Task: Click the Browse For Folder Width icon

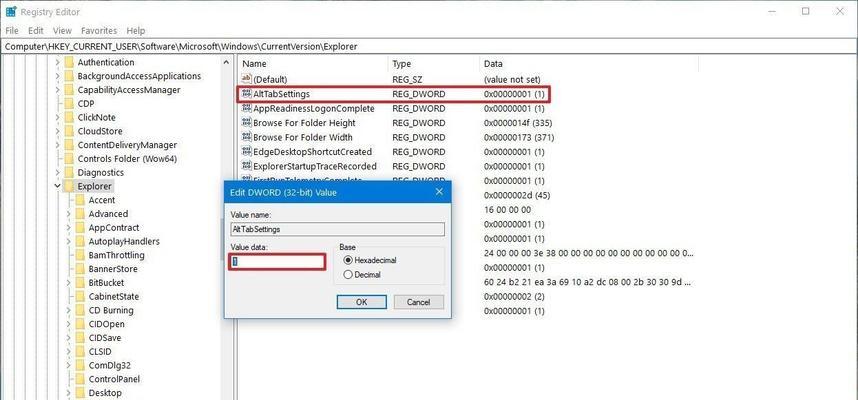Action: [x=246, y=137]
